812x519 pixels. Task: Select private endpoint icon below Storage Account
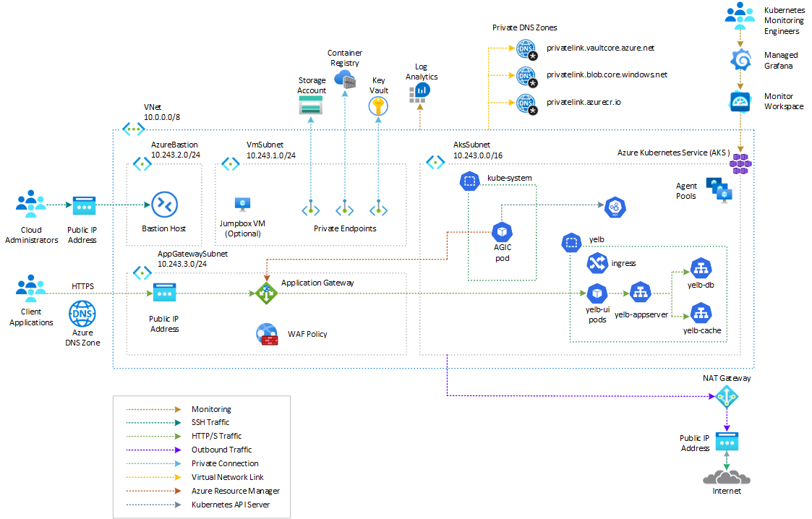click(x=311, y=208)
